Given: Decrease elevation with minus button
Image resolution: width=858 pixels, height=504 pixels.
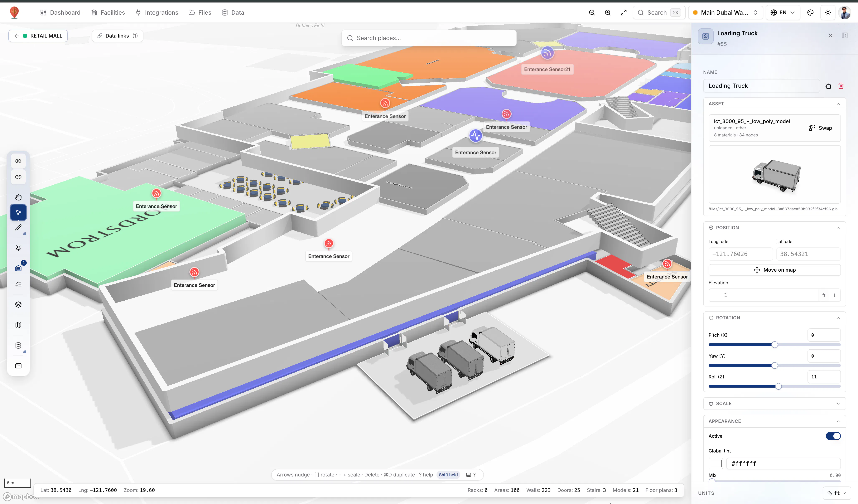Looking at the screenshot, I should 715,295.
